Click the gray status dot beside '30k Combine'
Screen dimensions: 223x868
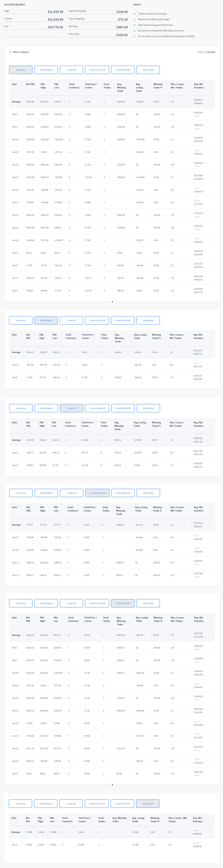pyautogui.click(x=10, y=52)
